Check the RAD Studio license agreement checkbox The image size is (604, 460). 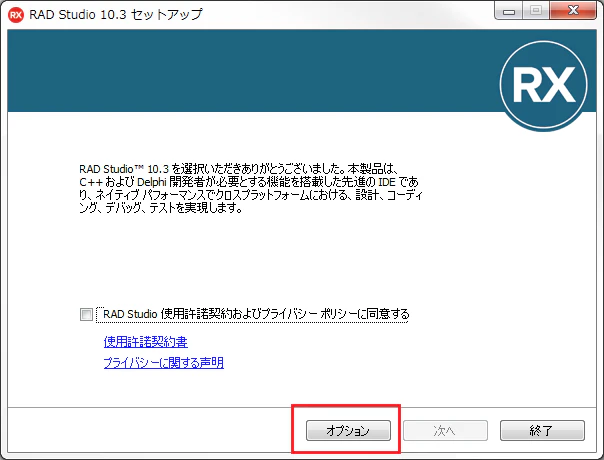86,314
